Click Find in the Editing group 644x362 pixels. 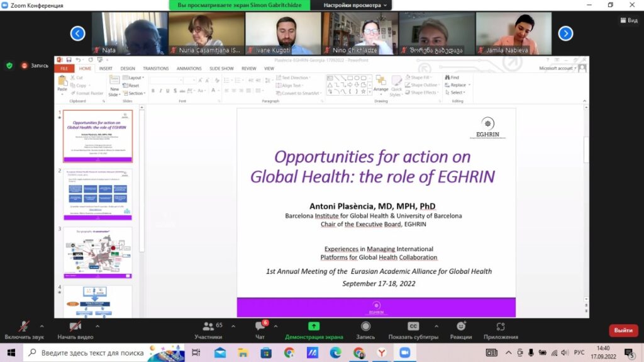452,77
